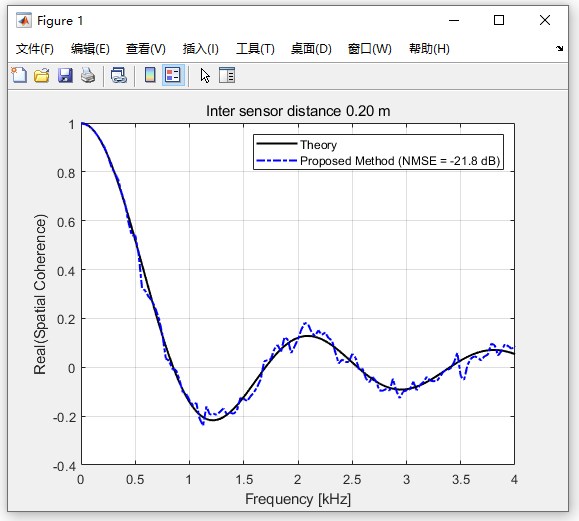Click the plot title 'Inter sensor distance 0.20 m'

[x=298, y=111]
